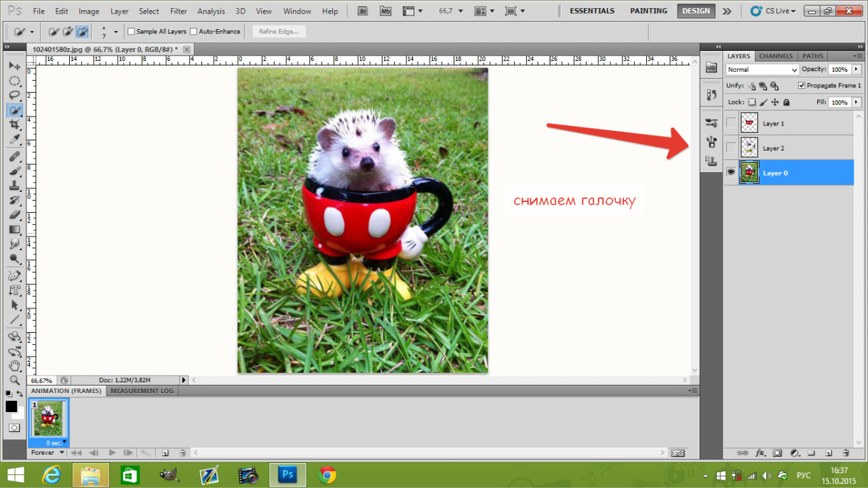Enable Sample All Layers checkbox

132,32
